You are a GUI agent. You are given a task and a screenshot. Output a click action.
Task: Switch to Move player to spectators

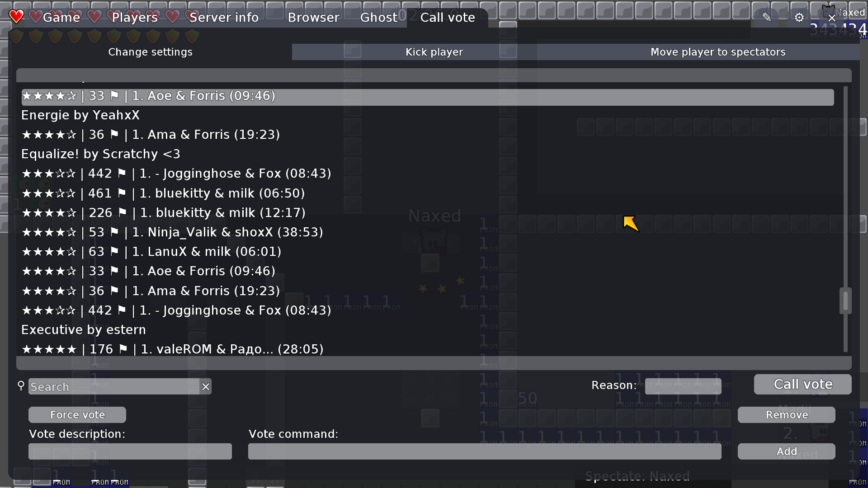coord(717,52)
